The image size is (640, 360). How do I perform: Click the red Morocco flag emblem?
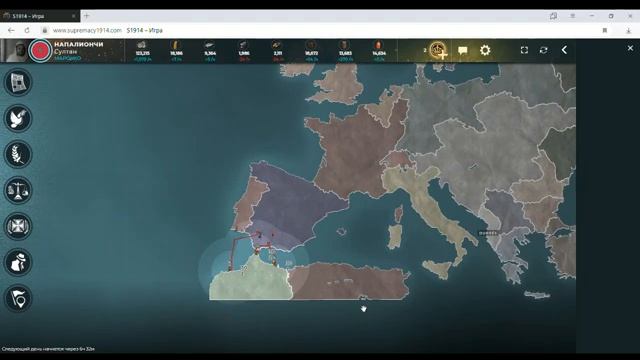pyautogui.click(x=40, y=51)
